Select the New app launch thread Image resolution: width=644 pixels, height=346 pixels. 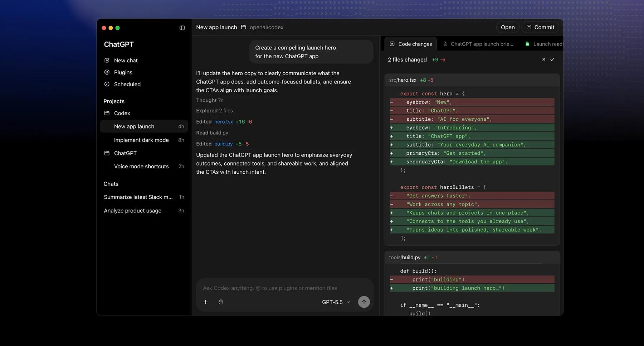[x=144, y=126]
